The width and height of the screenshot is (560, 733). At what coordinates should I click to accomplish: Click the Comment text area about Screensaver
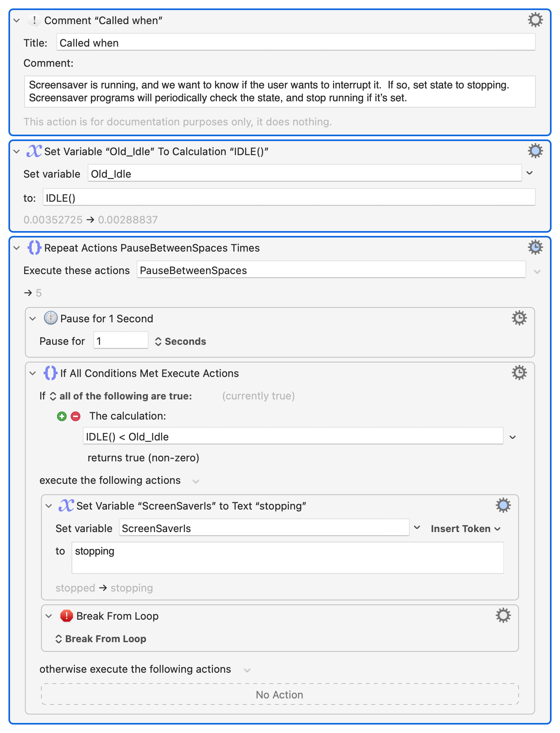point(280,92)
